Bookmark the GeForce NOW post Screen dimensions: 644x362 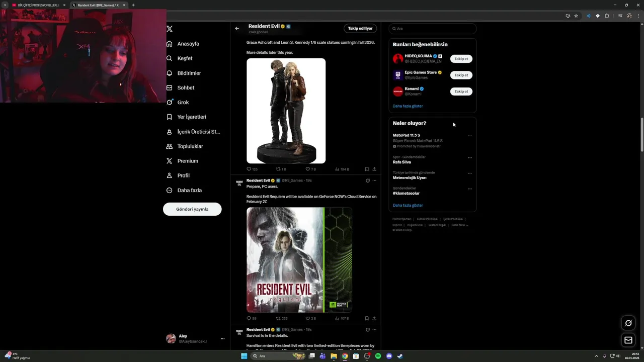[367, 318]
